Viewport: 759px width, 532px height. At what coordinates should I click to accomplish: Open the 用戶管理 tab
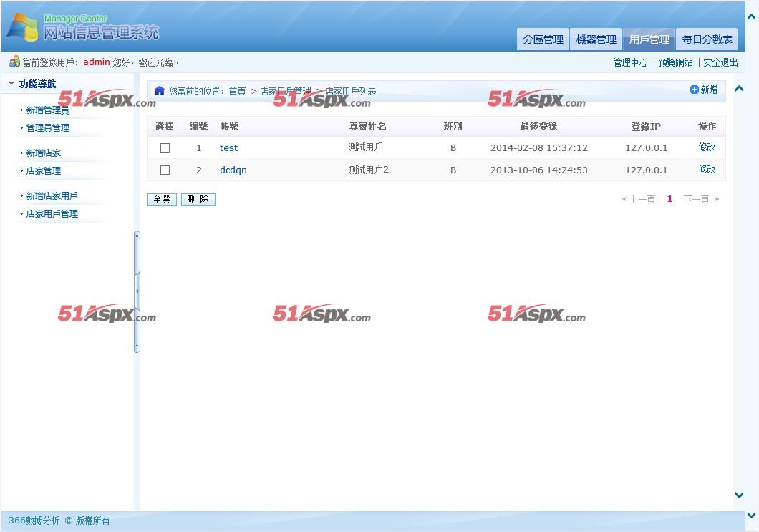click(649, 39)
